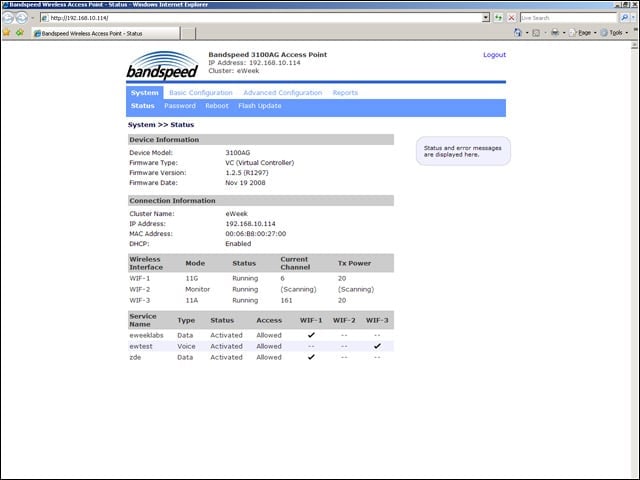This screenshot has height=480, width=640.
Task: Click the WIF-2 interface row label
Action: click(x=140, y=289)
